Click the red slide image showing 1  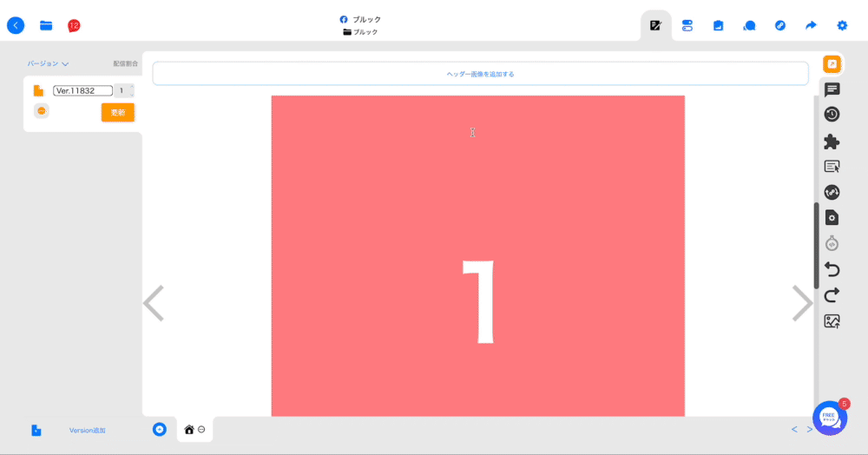(x=477, y=256)
